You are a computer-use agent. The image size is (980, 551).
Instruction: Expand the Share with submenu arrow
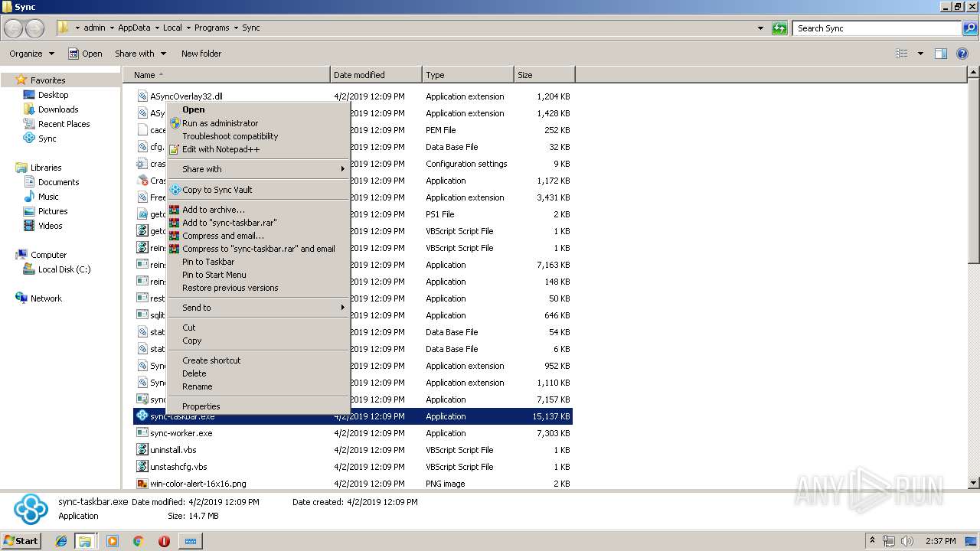(342, 169)
